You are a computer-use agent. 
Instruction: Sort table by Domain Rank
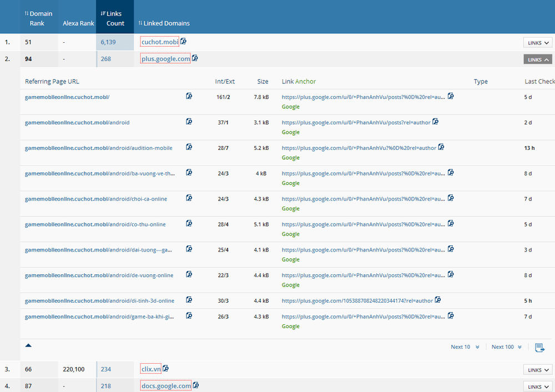[x=39, y=18]
